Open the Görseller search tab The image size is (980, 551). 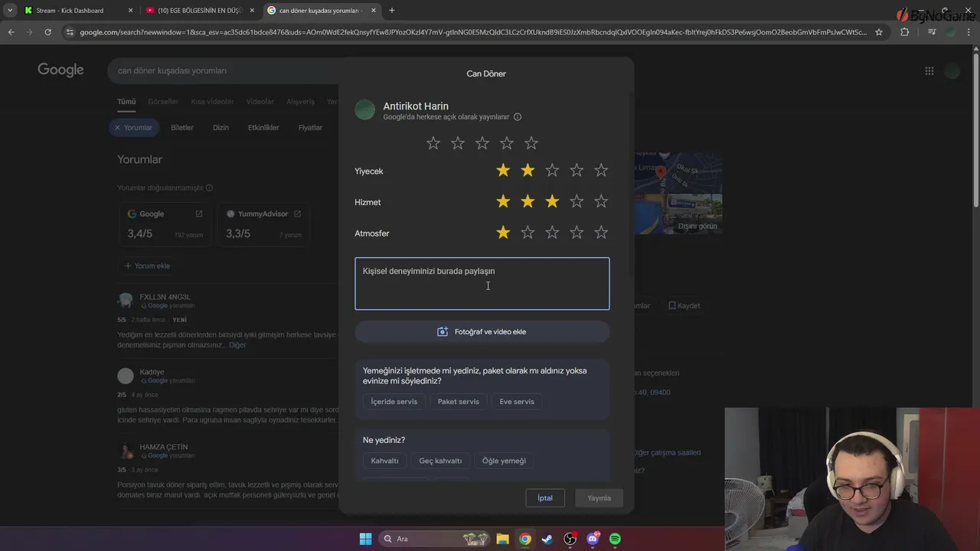[x=163, y=102]
